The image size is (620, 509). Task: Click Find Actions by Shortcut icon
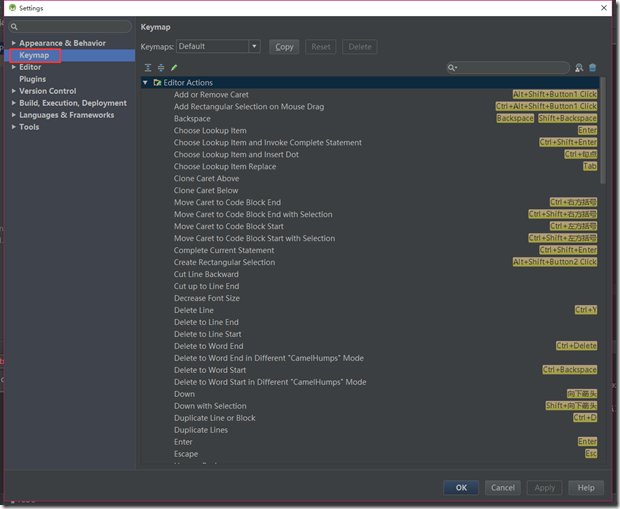(x=579, y=68)
